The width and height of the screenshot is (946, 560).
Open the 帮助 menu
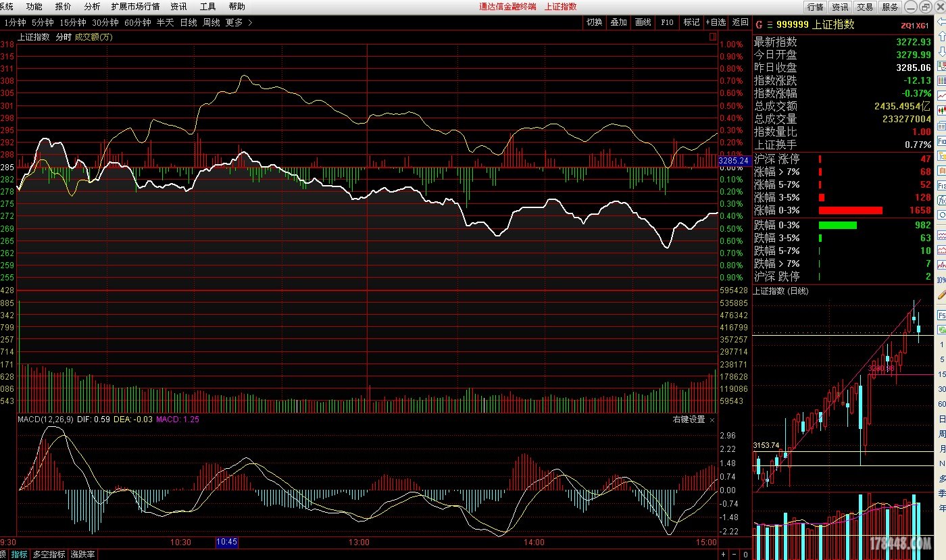(236, 6)
